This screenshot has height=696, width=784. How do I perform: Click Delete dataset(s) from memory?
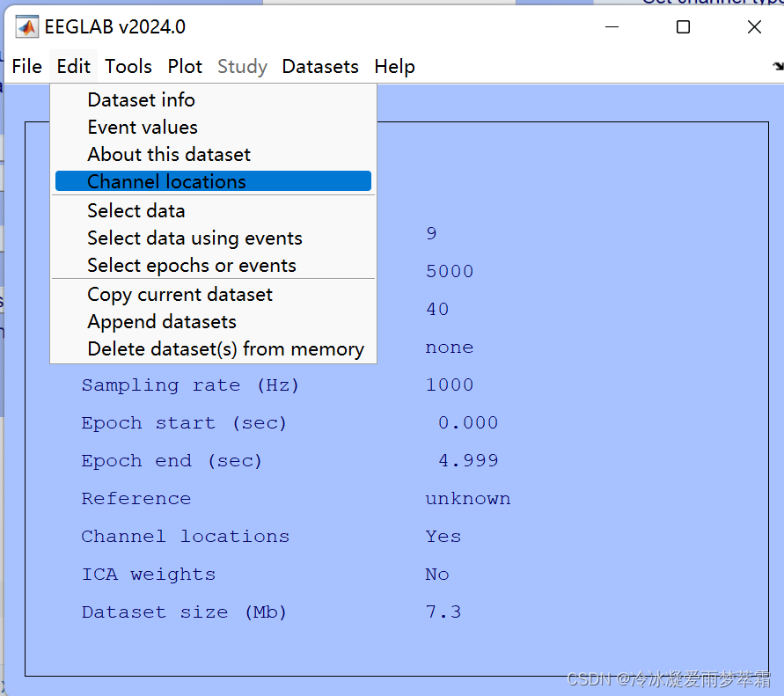225,348
